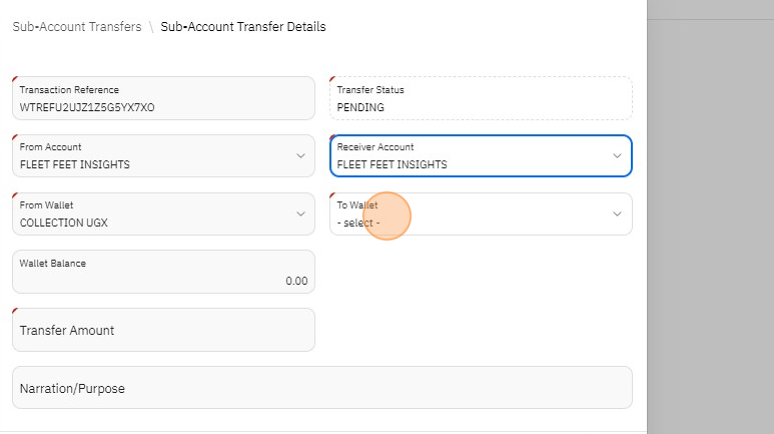
Task: Select the COLLECTION UGX From Wallet value
Action: (x=64, y=223)
